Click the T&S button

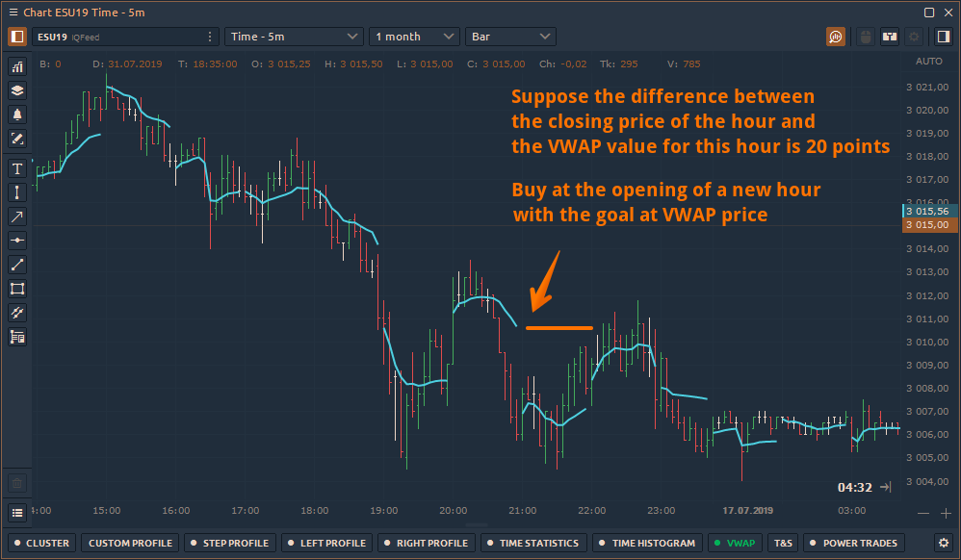784,543
